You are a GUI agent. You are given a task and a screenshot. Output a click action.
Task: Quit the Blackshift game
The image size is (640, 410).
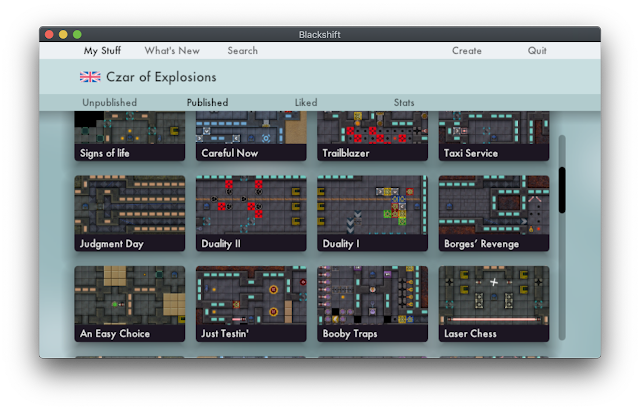(537, 51)
